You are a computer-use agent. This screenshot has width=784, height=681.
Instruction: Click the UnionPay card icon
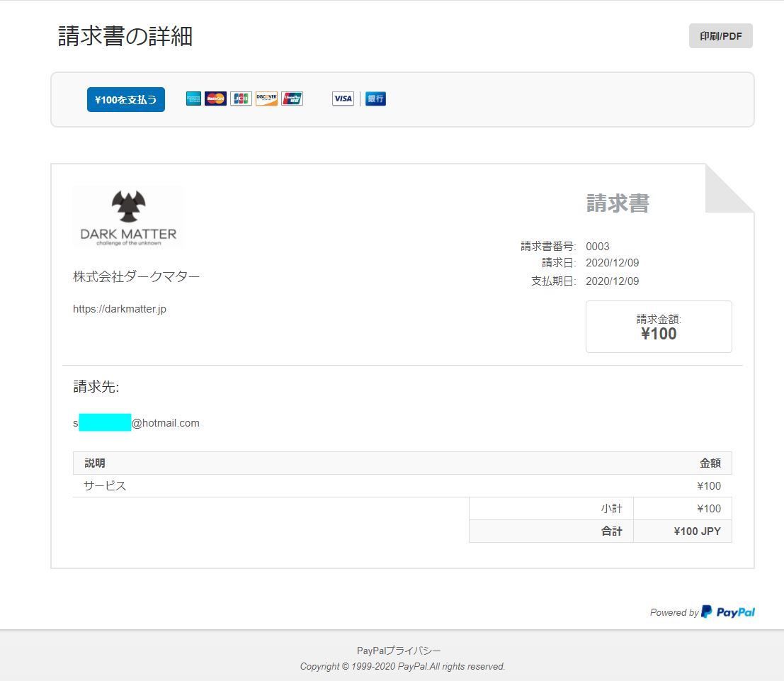pyautogui.click(x=292, y=99)
